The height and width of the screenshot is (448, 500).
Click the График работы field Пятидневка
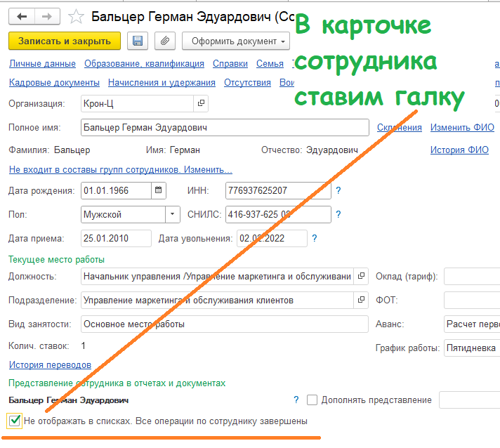tap(472, 348)
